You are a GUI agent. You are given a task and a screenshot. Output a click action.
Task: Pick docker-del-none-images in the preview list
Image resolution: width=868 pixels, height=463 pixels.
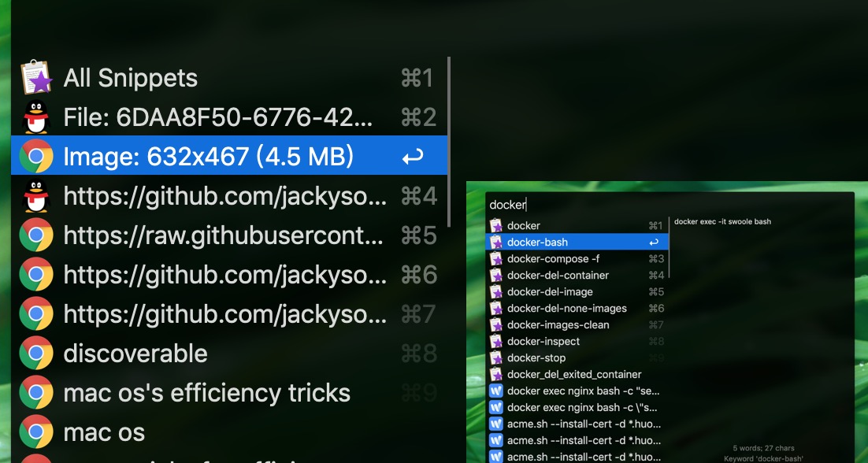click(577, 308)
